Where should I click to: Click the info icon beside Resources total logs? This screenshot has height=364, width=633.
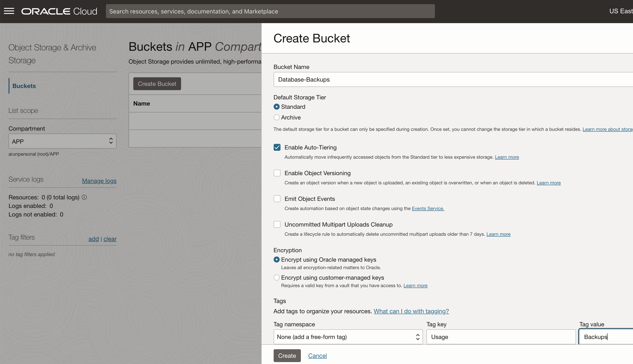pos(84,197)
